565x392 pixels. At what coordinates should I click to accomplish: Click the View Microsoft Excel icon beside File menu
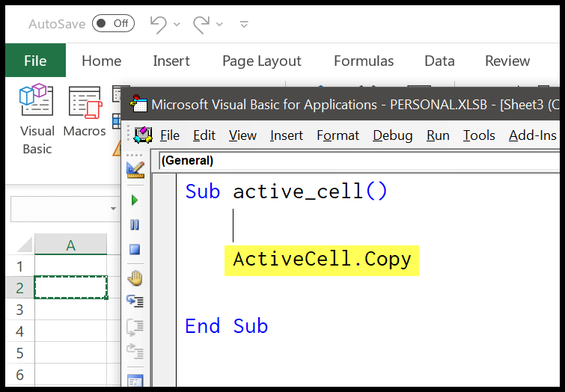(143, 135)
